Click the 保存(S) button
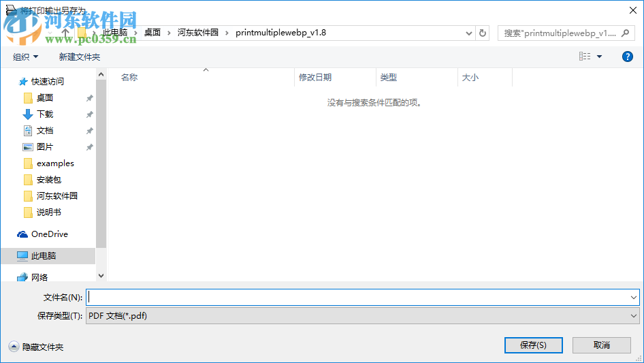The height and width of the screenshot is (363, 644). pos(534,345)
